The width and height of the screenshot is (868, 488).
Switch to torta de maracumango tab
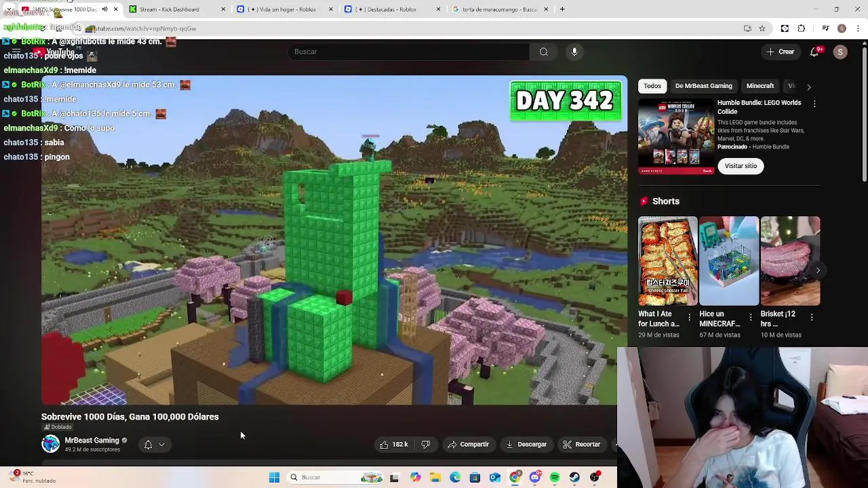(500, 9)
